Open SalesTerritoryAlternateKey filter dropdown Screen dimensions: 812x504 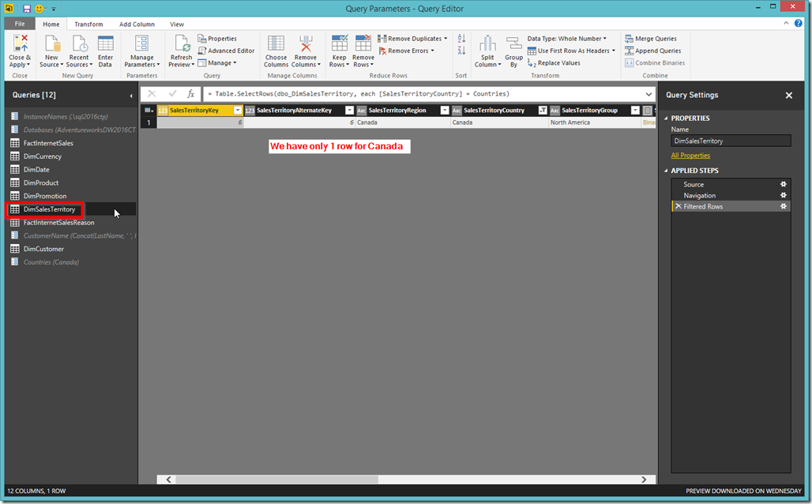coord(350,110)
